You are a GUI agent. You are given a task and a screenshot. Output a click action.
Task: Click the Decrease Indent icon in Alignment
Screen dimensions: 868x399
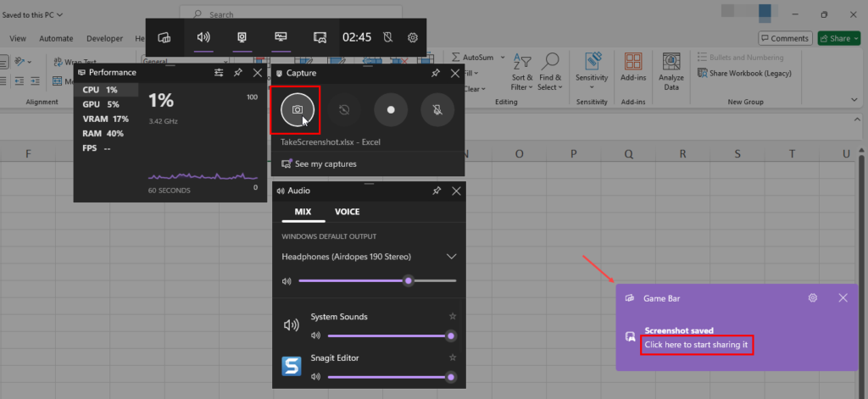point(19,80)
